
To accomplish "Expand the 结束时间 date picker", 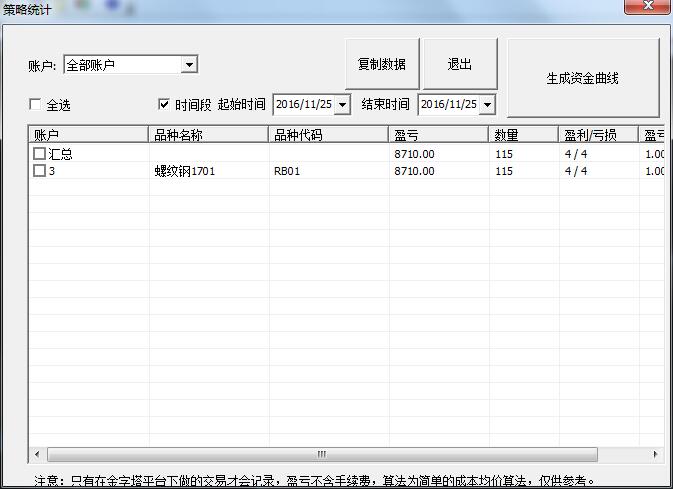I will pos(487,104).
